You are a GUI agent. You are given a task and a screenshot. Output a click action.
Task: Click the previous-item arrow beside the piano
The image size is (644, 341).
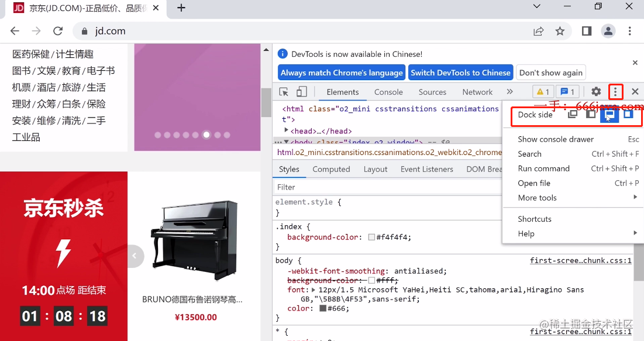[135, 256]
